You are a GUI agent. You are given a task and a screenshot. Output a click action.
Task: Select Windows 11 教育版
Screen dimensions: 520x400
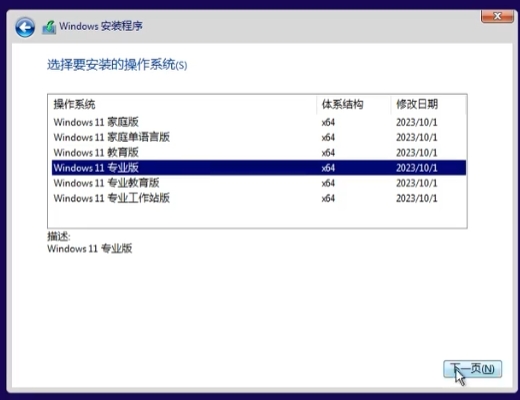(x=259, y=152)
